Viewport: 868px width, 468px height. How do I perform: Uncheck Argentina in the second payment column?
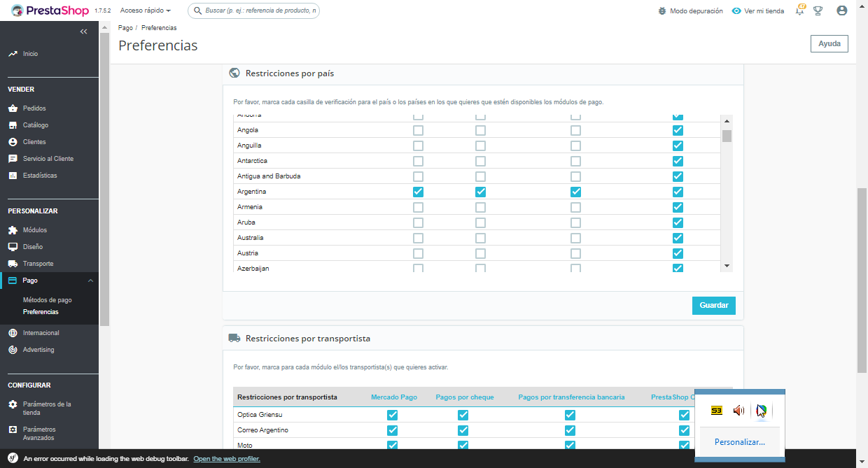coord(480,192)
